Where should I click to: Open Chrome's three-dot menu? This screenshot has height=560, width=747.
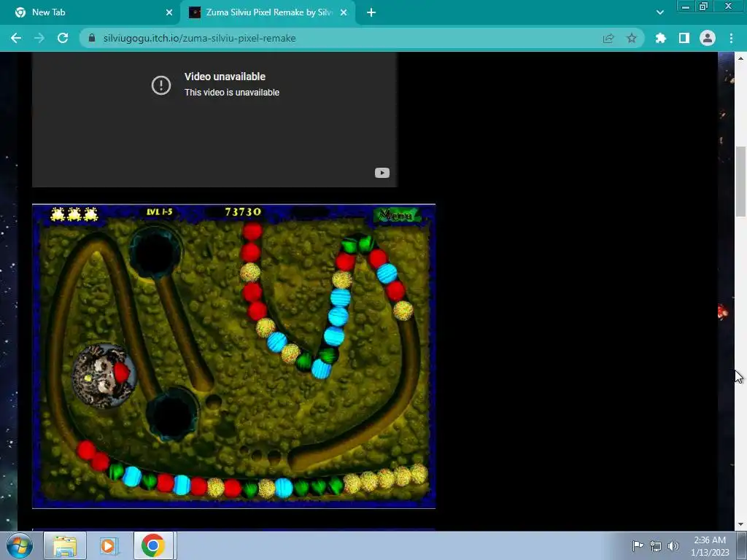point(731,38)
